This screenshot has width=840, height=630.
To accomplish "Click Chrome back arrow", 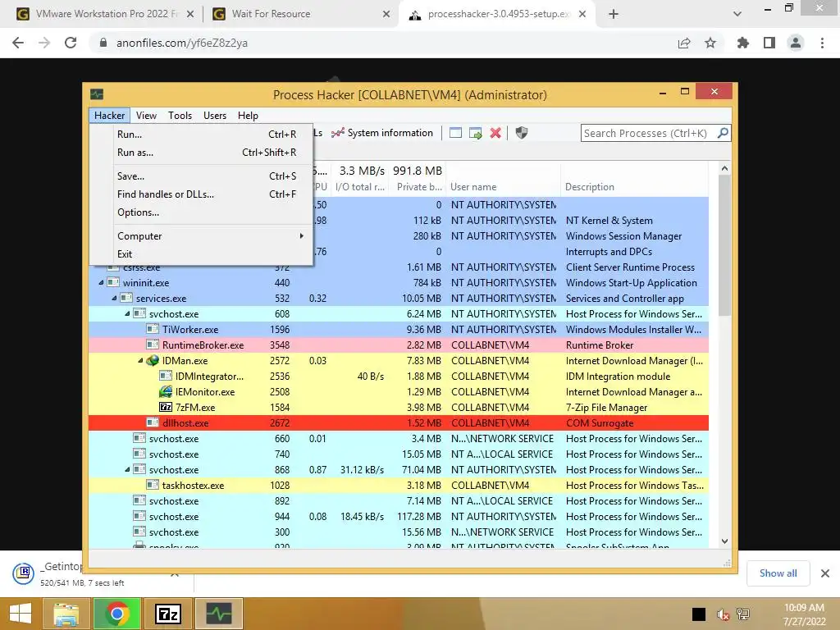I will point(18,43).
